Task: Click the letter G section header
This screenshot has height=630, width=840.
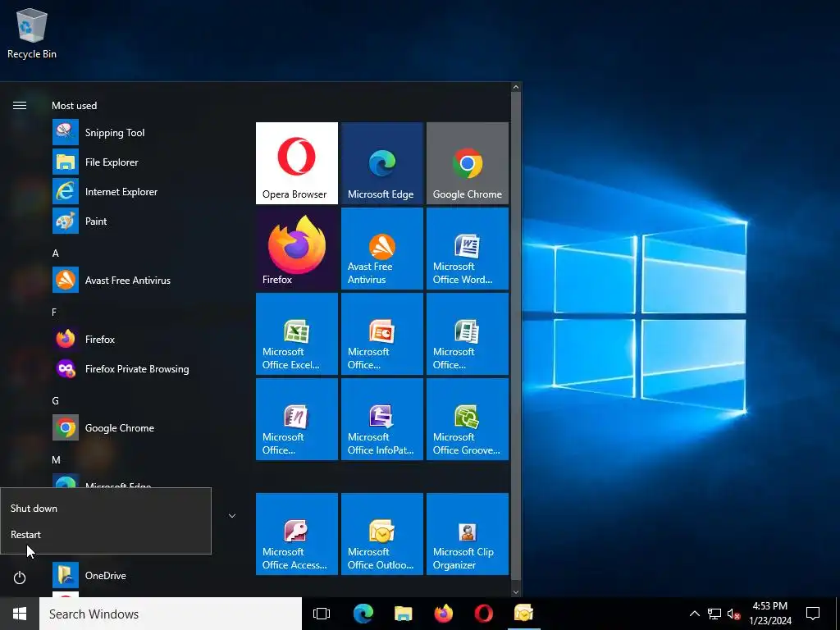Action: point(55,400)
